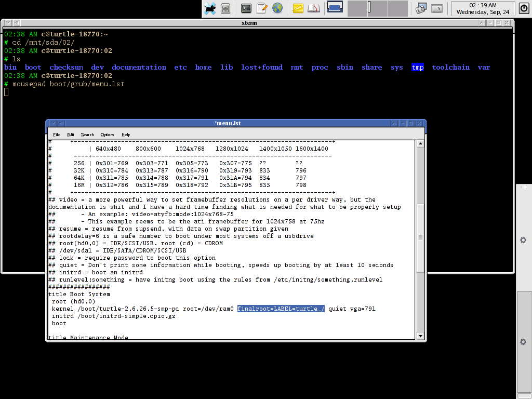Switch to the first workspace in pager
This screenshot has height=399, width=532.
(x=335, y=7)
